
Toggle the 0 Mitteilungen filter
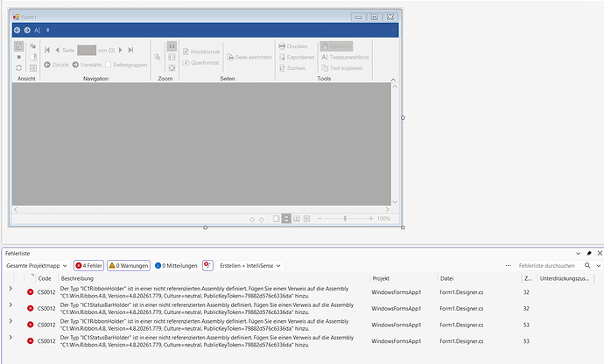(176, 266)
